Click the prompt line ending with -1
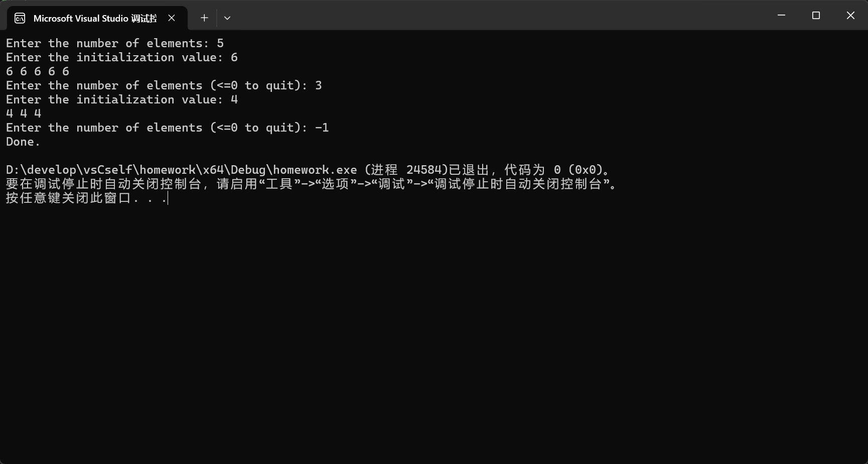This screenshot has height=464, width=868. click(x=168, y=128)
